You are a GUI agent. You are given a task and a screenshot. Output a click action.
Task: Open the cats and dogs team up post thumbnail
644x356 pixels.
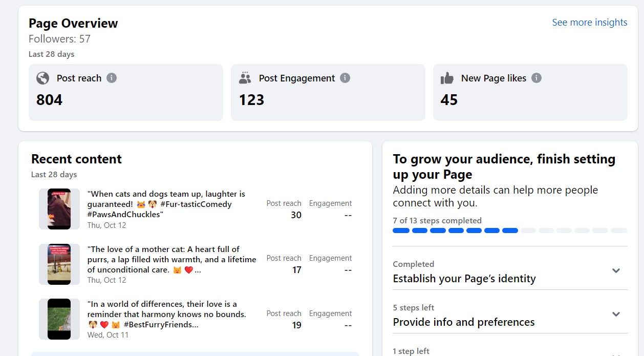click(59, 209)
